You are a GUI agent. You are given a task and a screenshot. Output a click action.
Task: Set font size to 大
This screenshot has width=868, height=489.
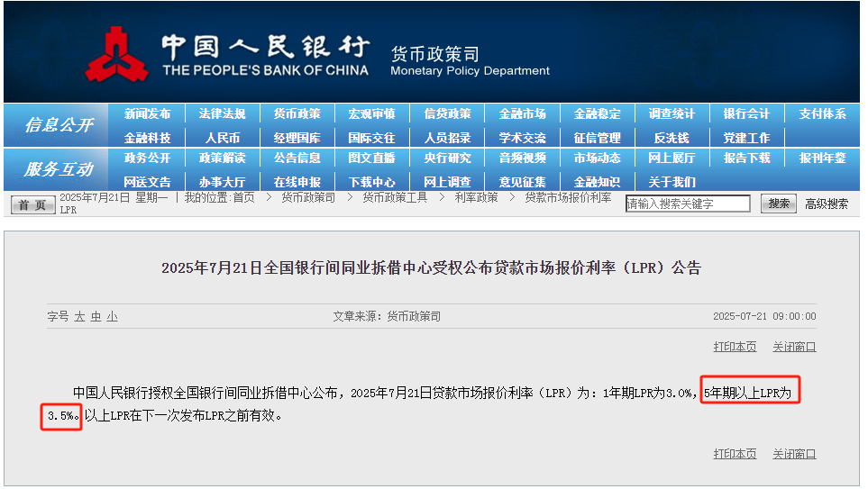(x=79, y=316)
